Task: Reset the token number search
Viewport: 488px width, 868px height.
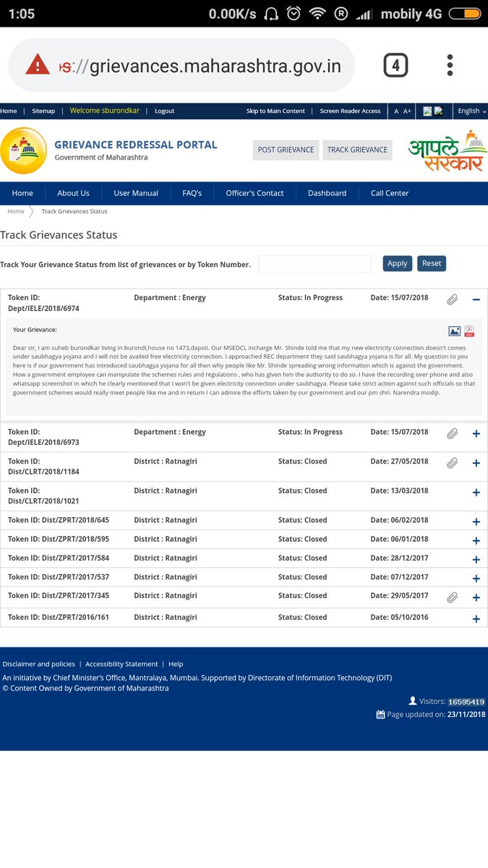Action: pos(432,263)
